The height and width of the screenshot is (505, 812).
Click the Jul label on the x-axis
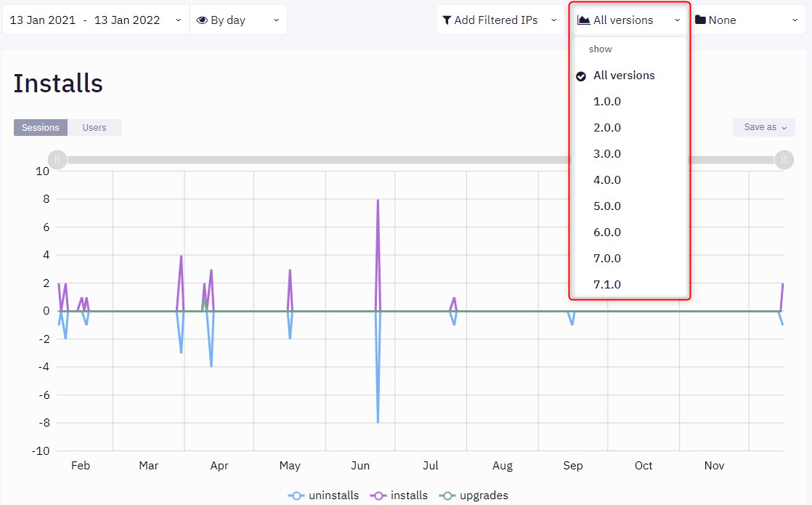(x=431, y=466)
